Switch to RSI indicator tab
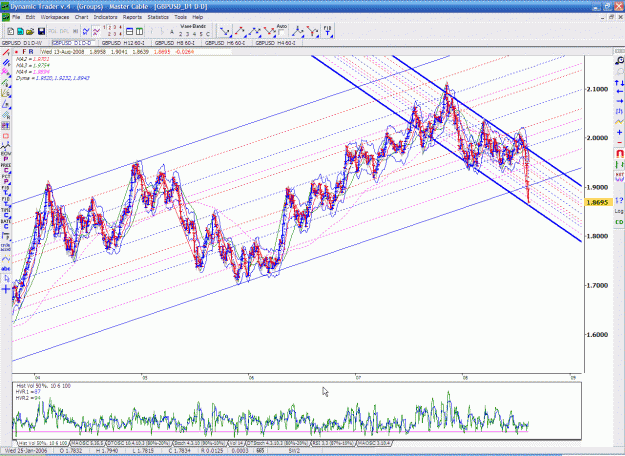 [x=332, y=443]
